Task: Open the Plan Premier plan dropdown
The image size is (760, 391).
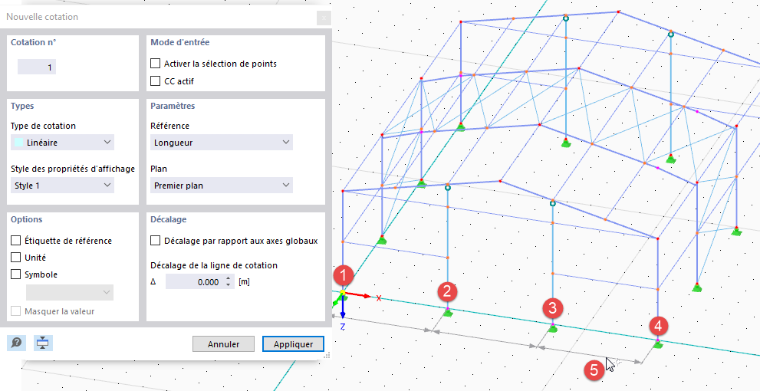Action: pyautogui.click(x=221, y=185)
